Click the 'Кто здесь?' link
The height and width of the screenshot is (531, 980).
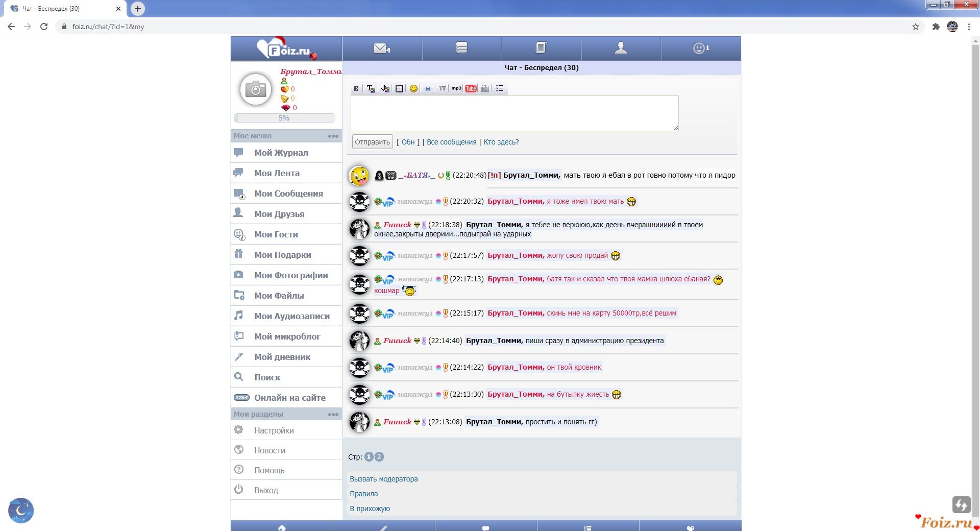501,142
